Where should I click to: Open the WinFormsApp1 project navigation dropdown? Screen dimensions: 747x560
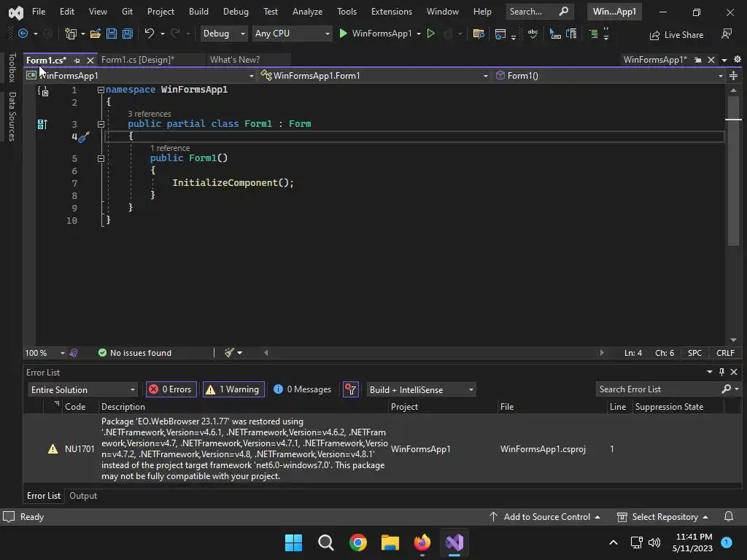tap(140, 76)
